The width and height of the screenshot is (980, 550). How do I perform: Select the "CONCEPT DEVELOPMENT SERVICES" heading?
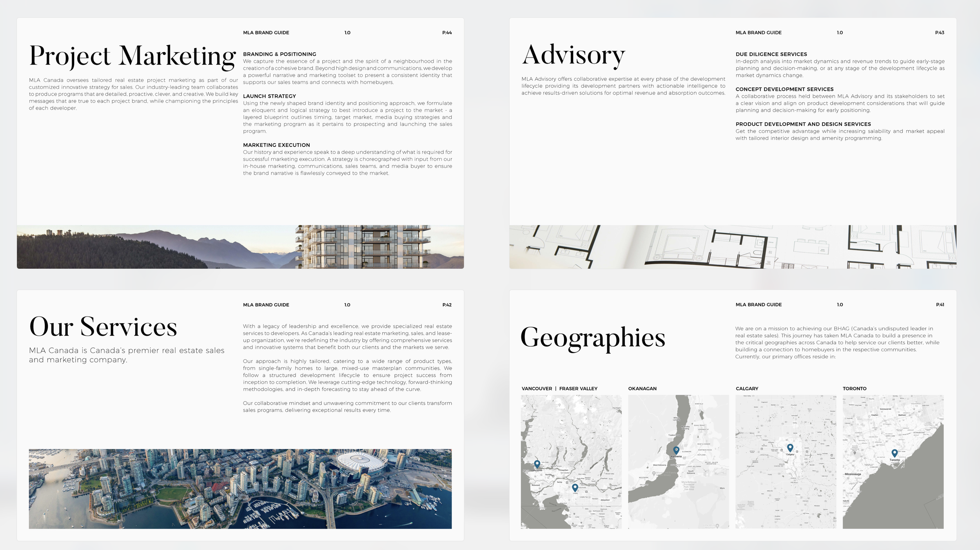click(x=784, y=89)
